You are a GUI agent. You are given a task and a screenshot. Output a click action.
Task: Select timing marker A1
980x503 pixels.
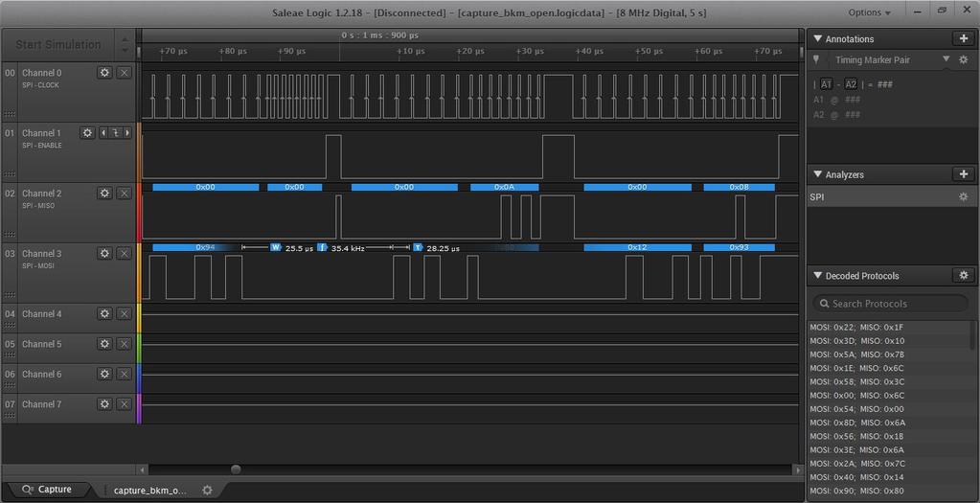point(827,84)
